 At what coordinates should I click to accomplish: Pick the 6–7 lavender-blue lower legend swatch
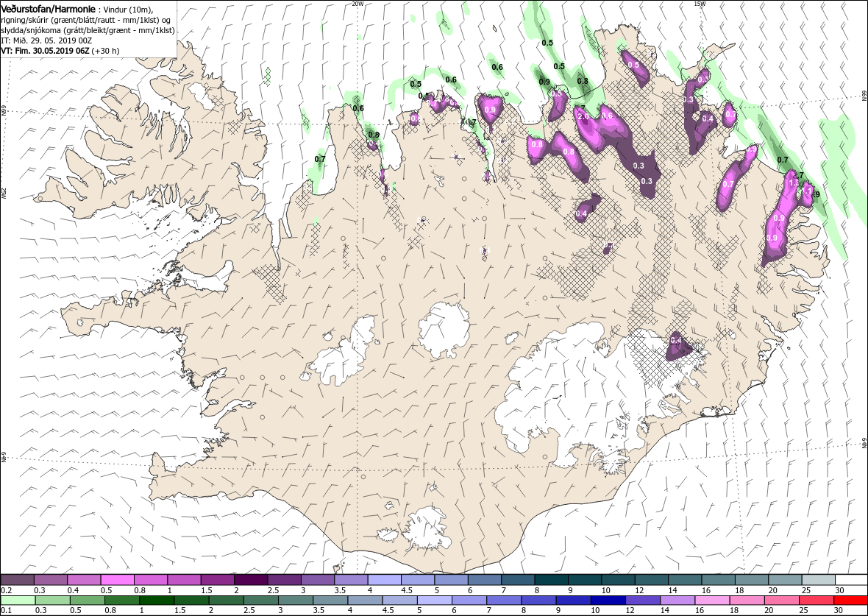469,601
